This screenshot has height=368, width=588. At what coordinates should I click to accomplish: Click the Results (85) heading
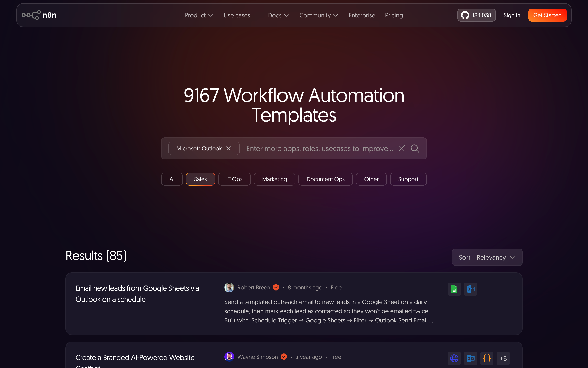(x=96, y=256)
